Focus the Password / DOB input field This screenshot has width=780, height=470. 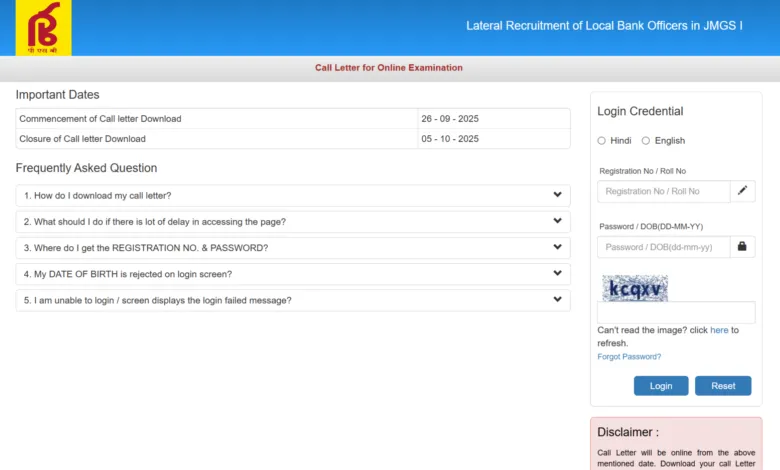click(x=663, y=247)
